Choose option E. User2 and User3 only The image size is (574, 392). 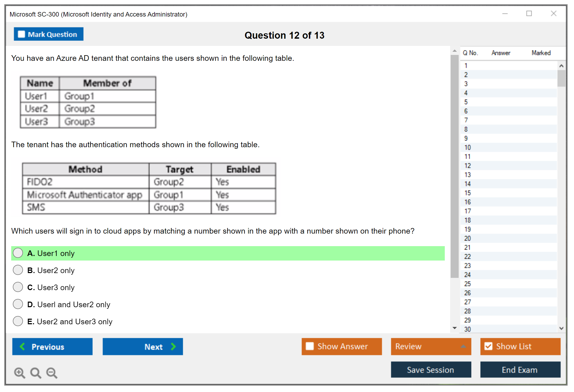[18, 321]
